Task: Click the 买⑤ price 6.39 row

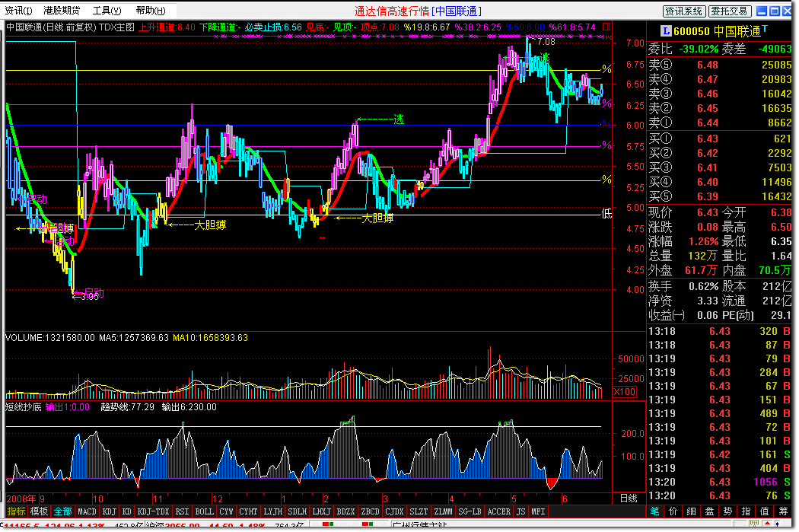Action: click(x=720, y=196)
